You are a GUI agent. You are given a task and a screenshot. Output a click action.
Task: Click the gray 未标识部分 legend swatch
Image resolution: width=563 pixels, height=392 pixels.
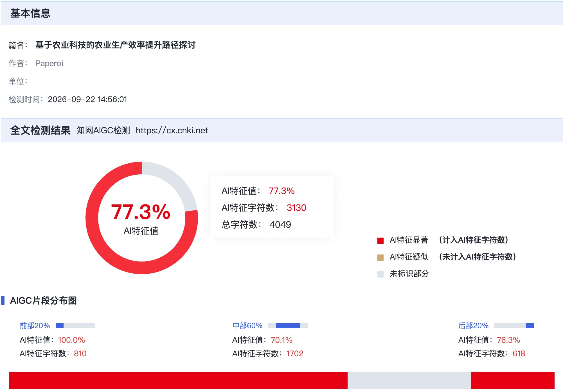[x=380, y=274]
